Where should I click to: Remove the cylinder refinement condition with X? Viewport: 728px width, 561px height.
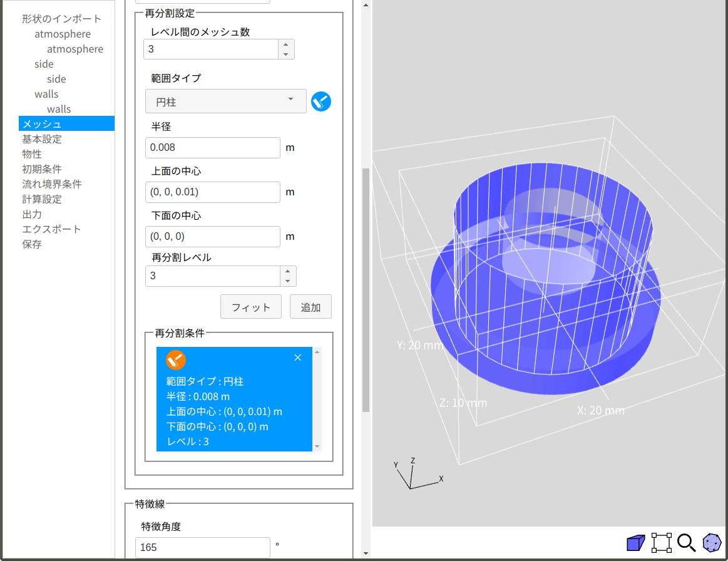(297, 358)
